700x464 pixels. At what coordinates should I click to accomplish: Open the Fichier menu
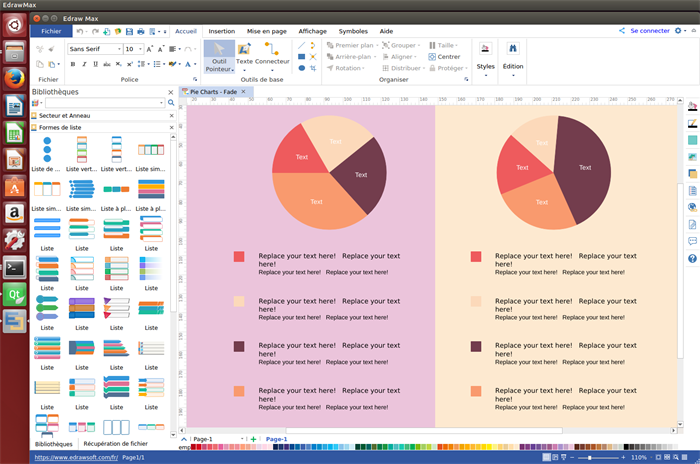(51, 31)
